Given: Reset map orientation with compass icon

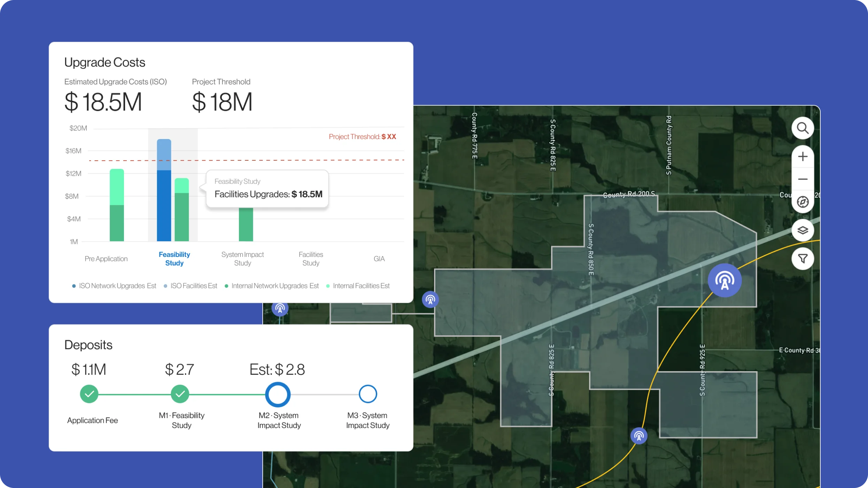Looking at the screenshot, I should pos(803,202).
